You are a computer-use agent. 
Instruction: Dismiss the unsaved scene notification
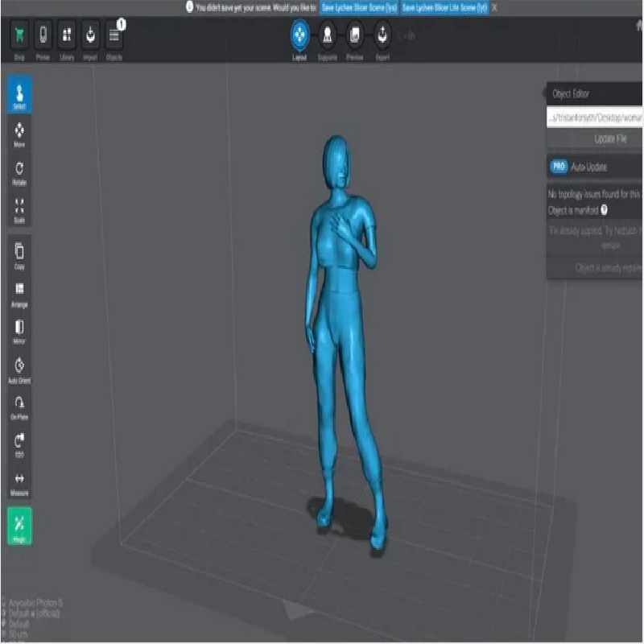(494, 7)
